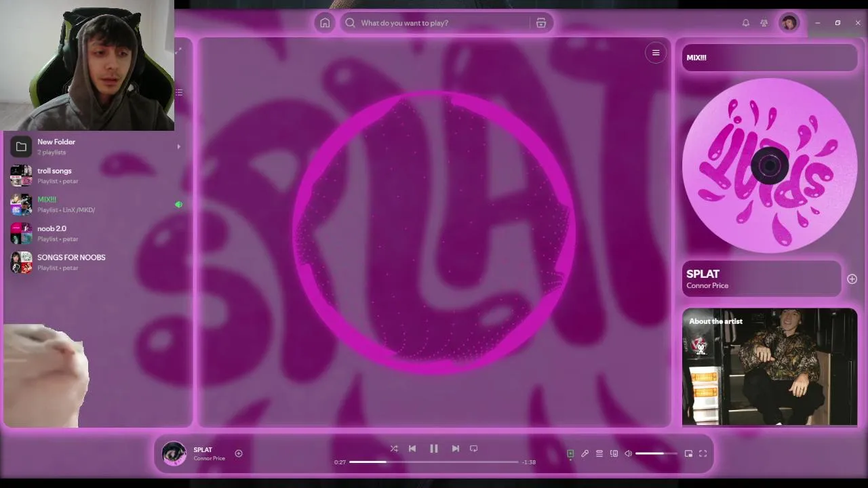
Task: Open Connect to a device
Action: click(614, 453)
